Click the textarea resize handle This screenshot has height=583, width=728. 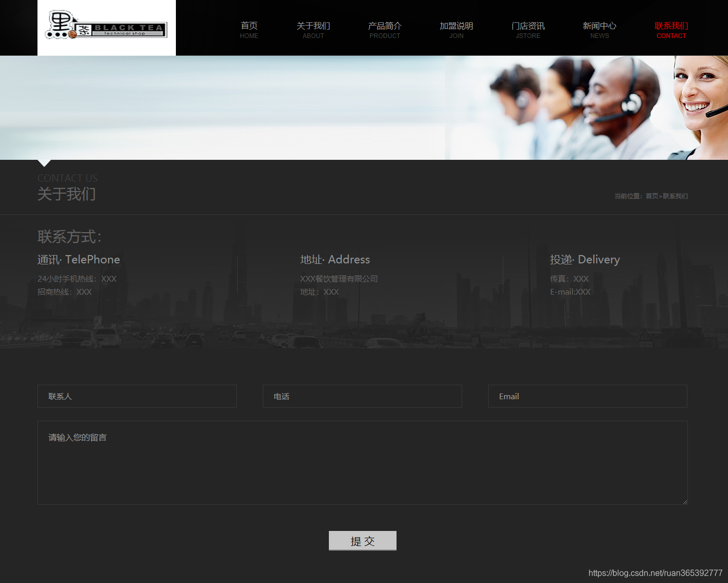(x=685, y=502)
